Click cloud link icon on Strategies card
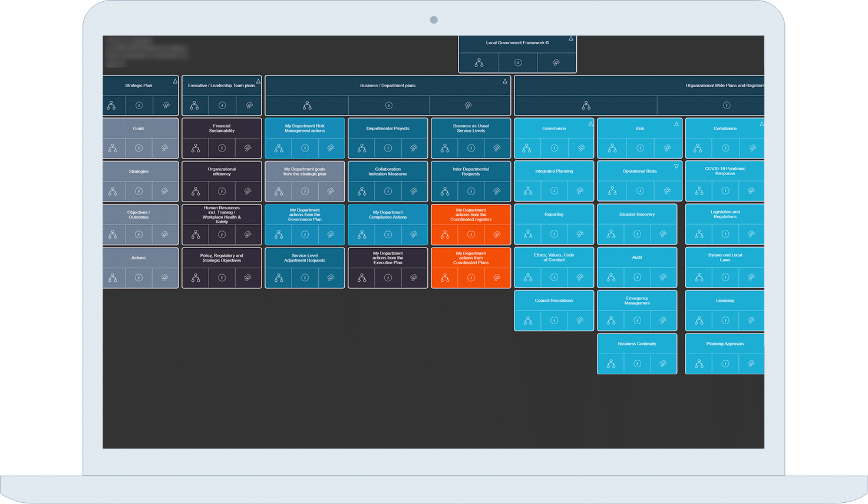The width and height of the screenshot is (868, 504). coord(165,192)
